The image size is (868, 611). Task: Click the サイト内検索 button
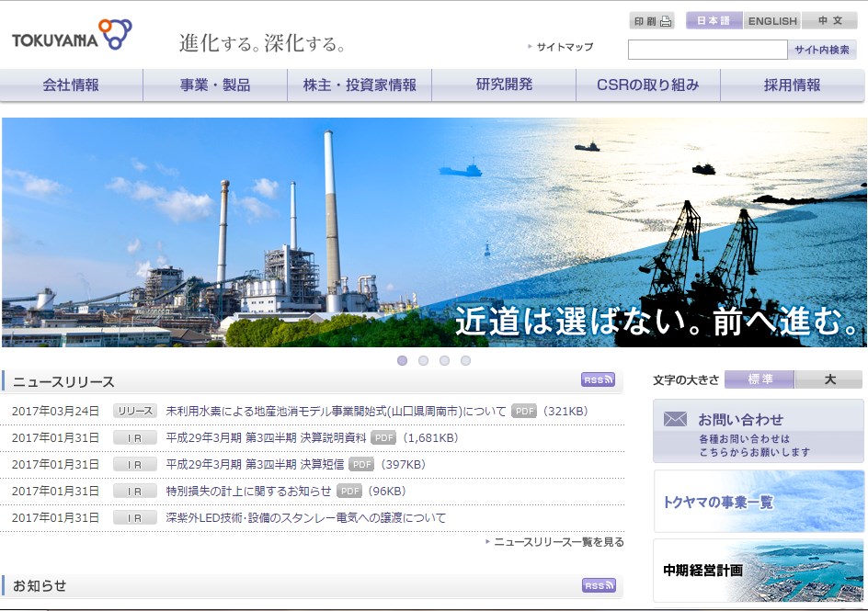(822, 50)
